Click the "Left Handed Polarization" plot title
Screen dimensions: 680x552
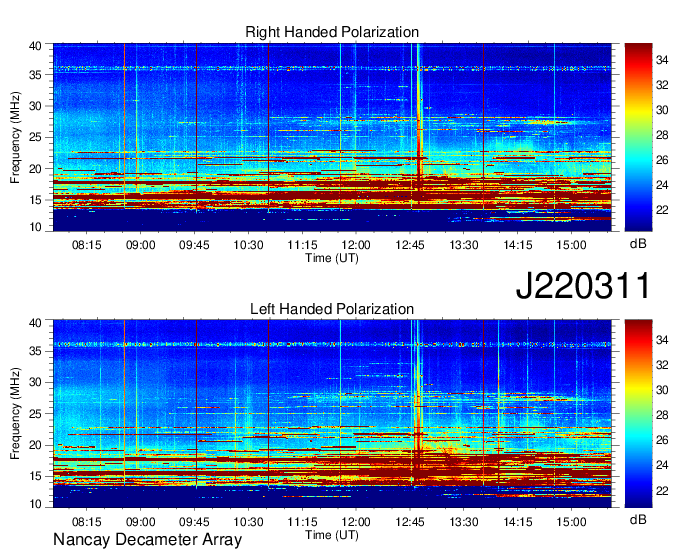tap(332, 309)
